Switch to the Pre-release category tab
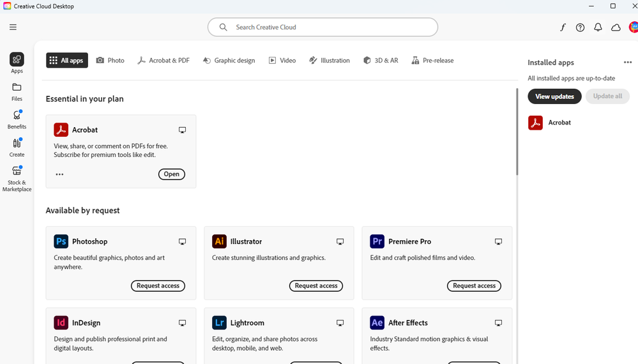The image size is (638, 364). tap(432, 60)
